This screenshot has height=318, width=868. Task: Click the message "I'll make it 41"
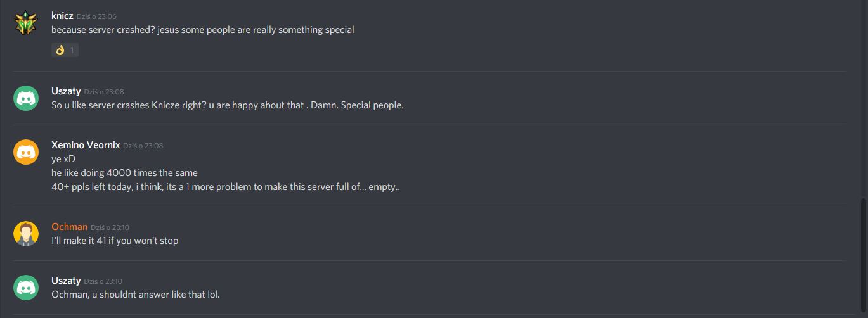[115, 241]
